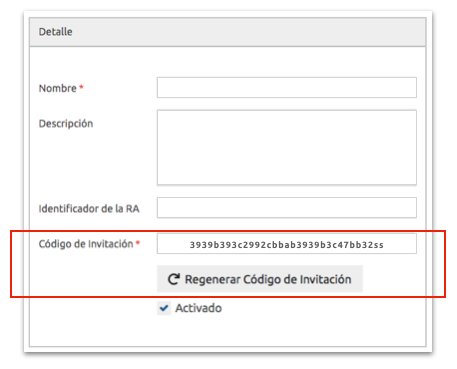Click the Nombre field label
This screenshot has width=457, height=369.
pos(58,88)
